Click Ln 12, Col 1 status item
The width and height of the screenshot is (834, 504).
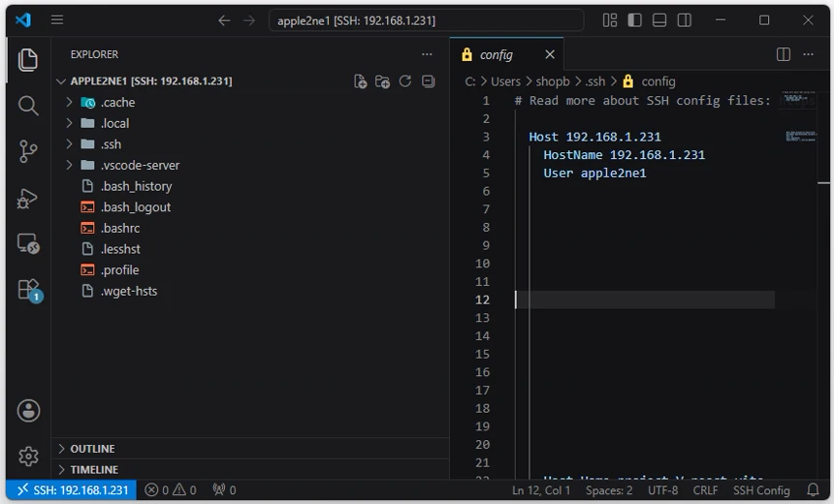[541, 490]
